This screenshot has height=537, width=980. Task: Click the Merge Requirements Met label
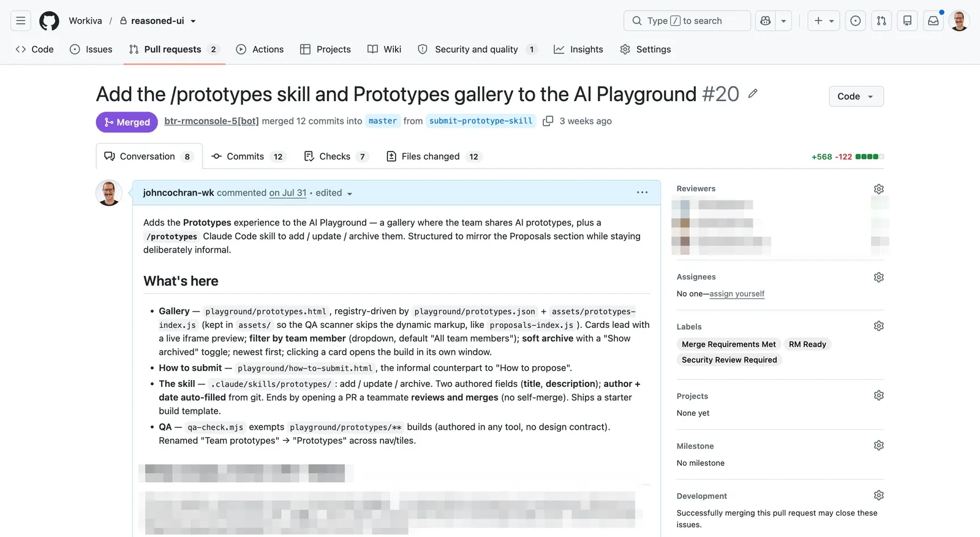click(729, 345)
